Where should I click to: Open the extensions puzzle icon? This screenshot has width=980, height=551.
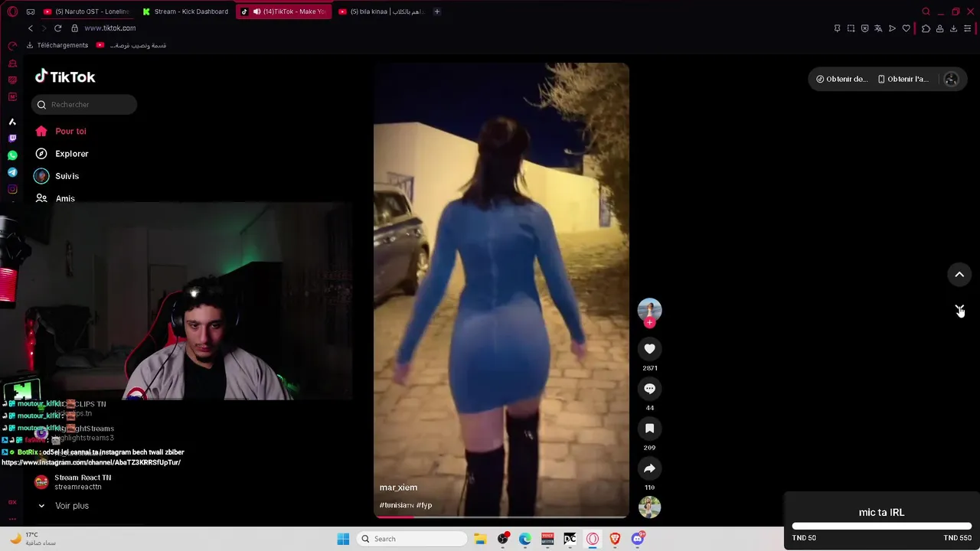(x=926, y=28)
